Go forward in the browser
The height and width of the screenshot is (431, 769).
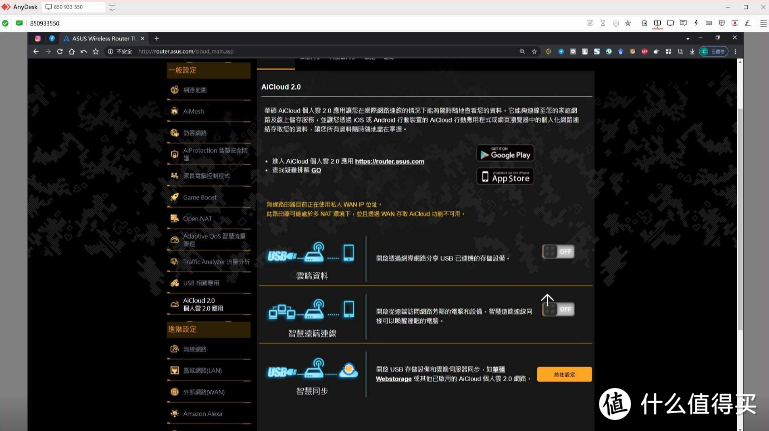48,51
